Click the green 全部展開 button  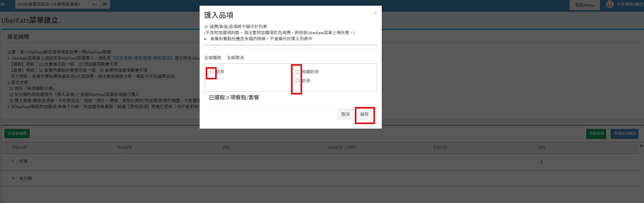[x=17, y=134]
